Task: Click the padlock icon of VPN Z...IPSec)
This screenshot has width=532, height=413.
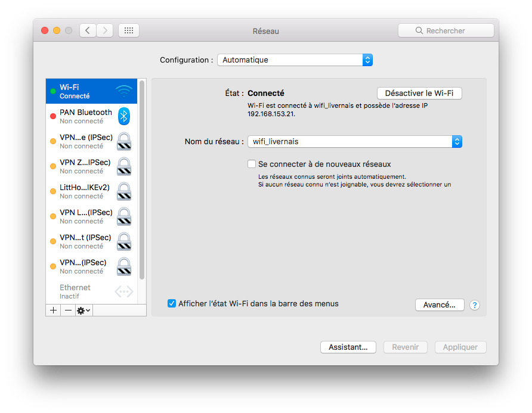Action: pos(124,166)
